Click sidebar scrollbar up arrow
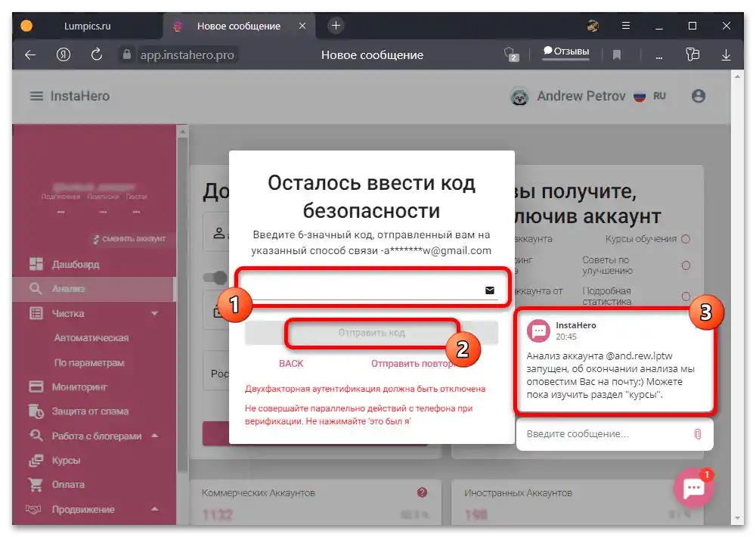The image size is (756, 537). tap(182, 132)
